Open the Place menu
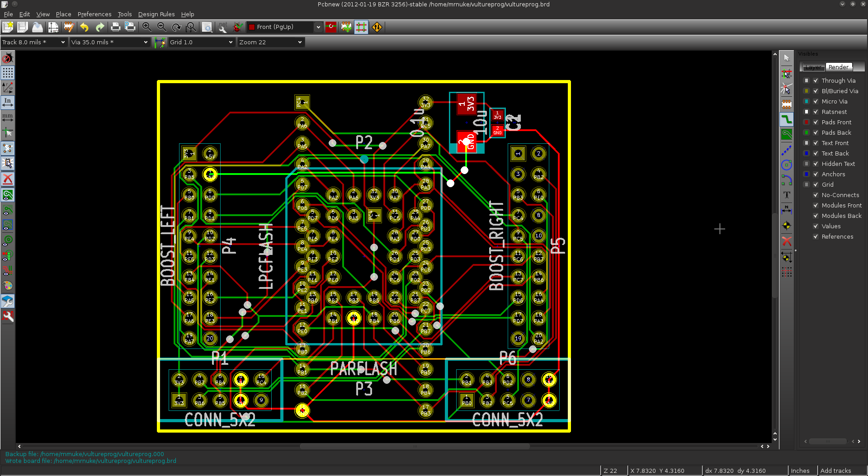Viewport: 868px width, 476px height. coord(63,14)
